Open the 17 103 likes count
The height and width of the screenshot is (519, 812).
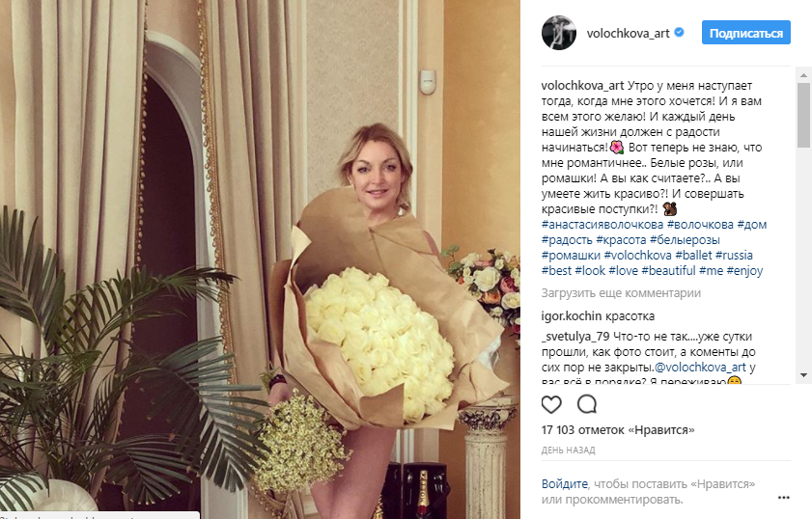tap(618, 430)
